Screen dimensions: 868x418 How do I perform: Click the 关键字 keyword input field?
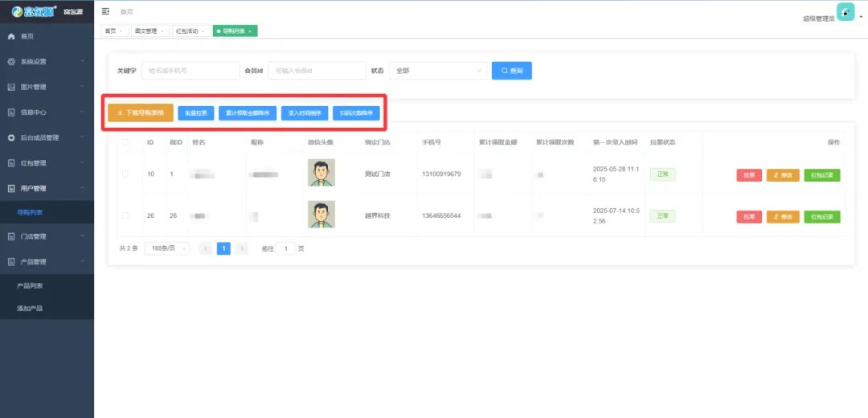tap(190, 71)
